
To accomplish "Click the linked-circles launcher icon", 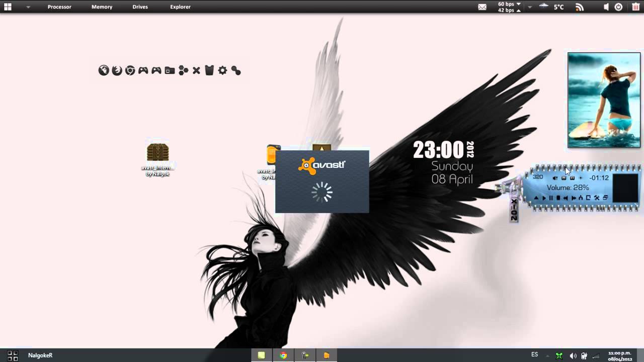I will [236, 70].
